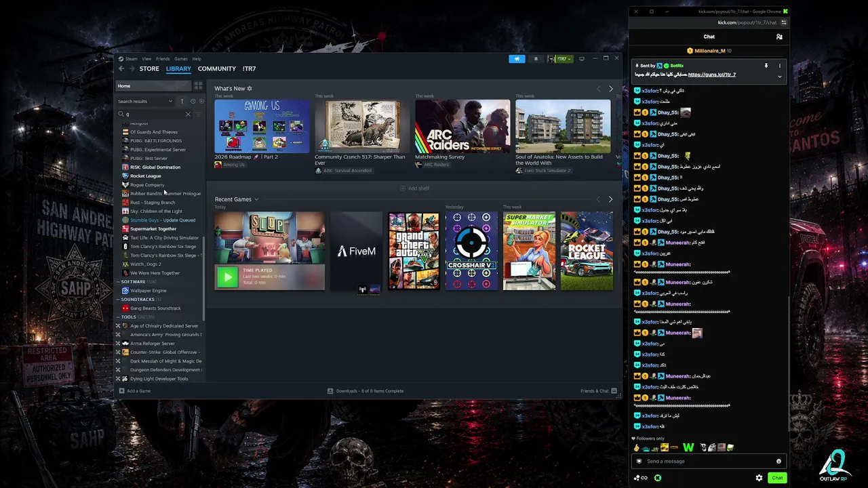This screenshot has width=868, height=488.
Task: Click the green Play button for Slop
Action: click(227, 277)
